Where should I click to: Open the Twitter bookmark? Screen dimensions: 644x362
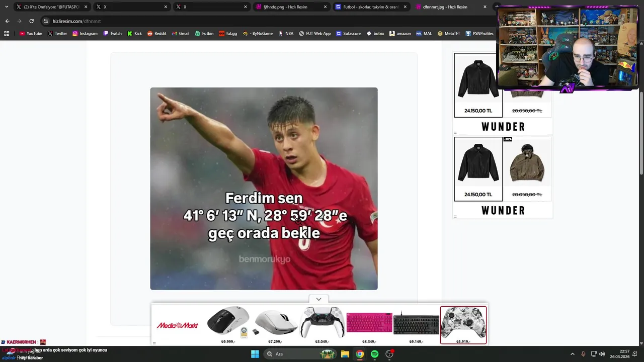[57, 34]
